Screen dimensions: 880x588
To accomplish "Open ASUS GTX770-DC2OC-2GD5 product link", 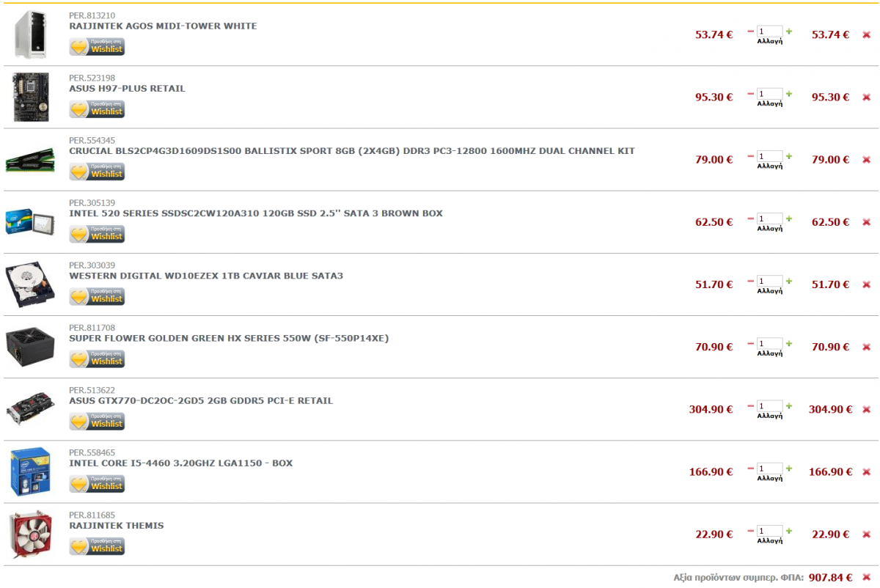I will pyautogui.click(x=201, y=401).
